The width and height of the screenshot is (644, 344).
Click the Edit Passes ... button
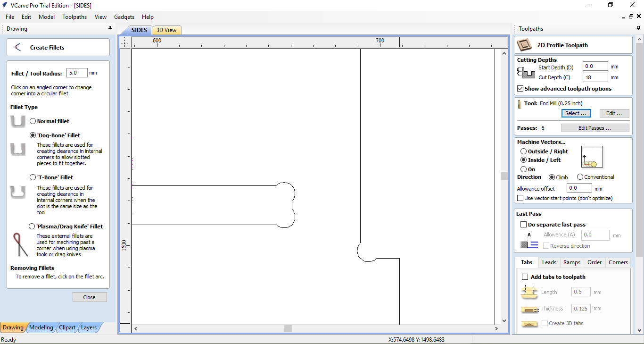(x=595, y=128)
